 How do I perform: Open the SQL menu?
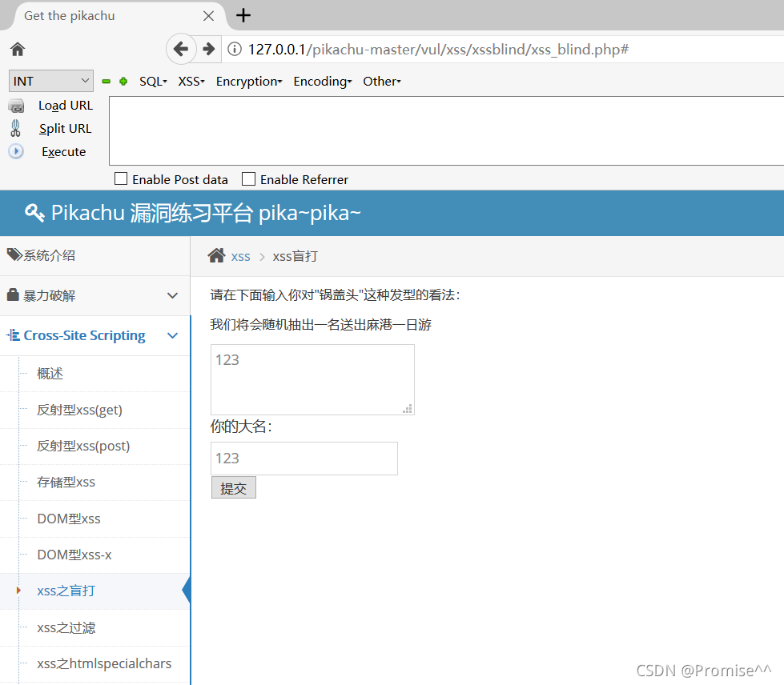[153, 82]
